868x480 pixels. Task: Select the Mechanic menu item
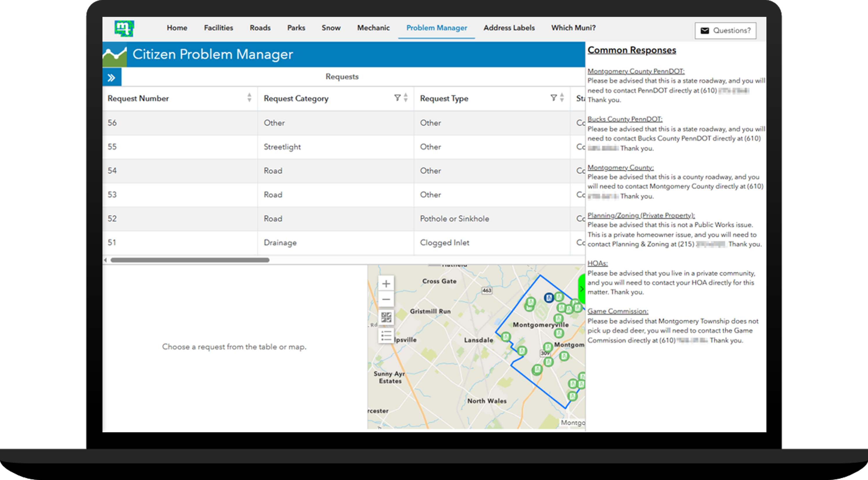[373, 28]
